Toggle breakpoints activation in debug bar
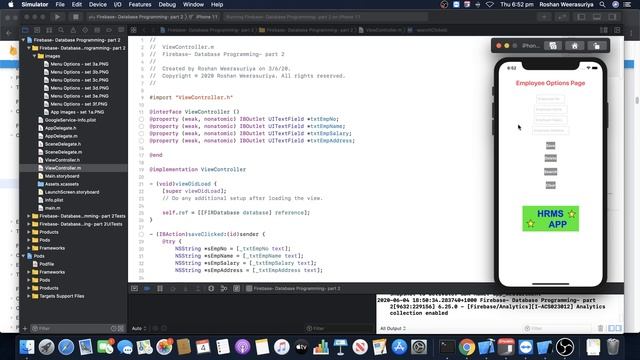The image size is (640, 360). [x=147, y=289]
